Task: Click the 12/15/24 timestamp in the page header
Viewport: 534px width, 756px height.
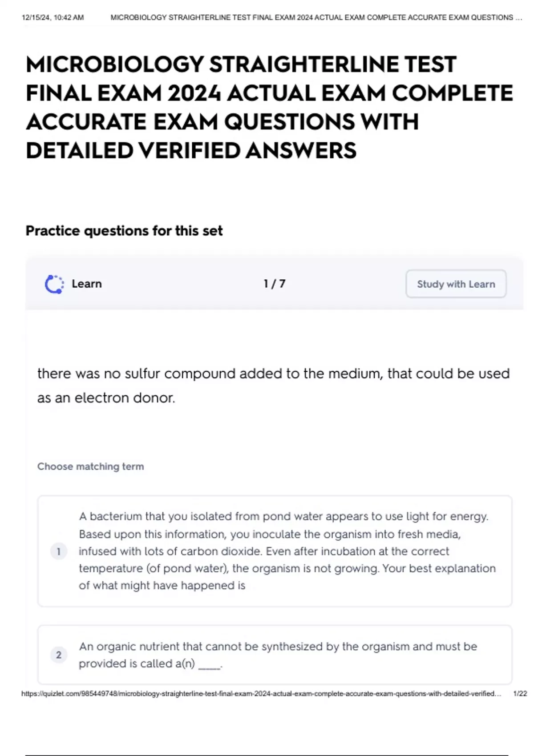Action: tap(53, 18)
